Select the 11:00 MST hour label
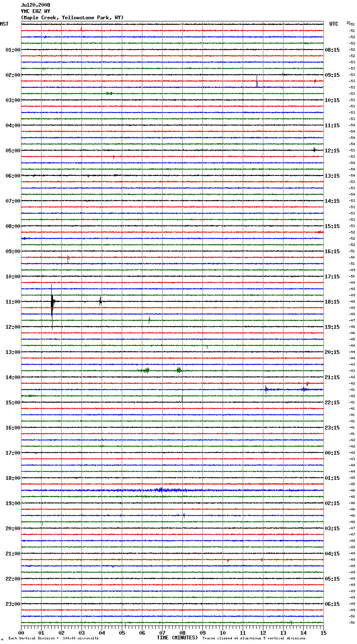Viewport: 357px width, 644px height. point(13,302)
